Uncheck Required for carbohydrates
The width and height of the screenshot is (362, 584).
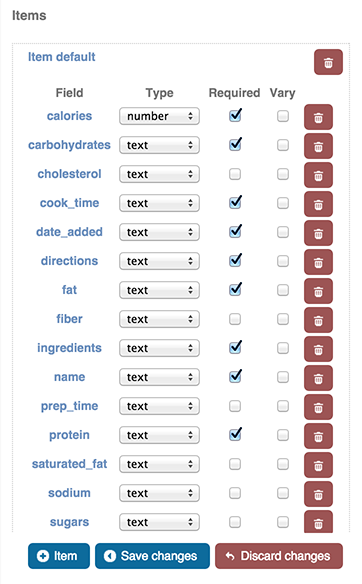[235, 145]
